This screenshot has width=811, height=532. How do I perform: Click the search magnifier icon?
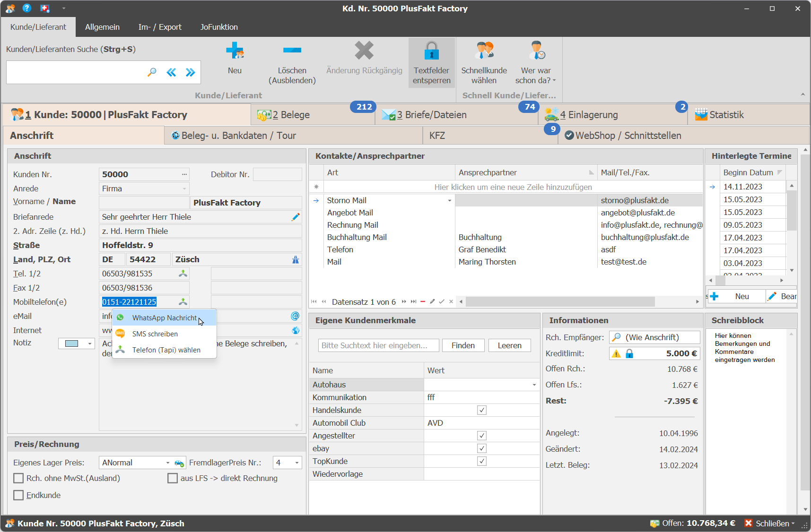(x=152, y=72)
